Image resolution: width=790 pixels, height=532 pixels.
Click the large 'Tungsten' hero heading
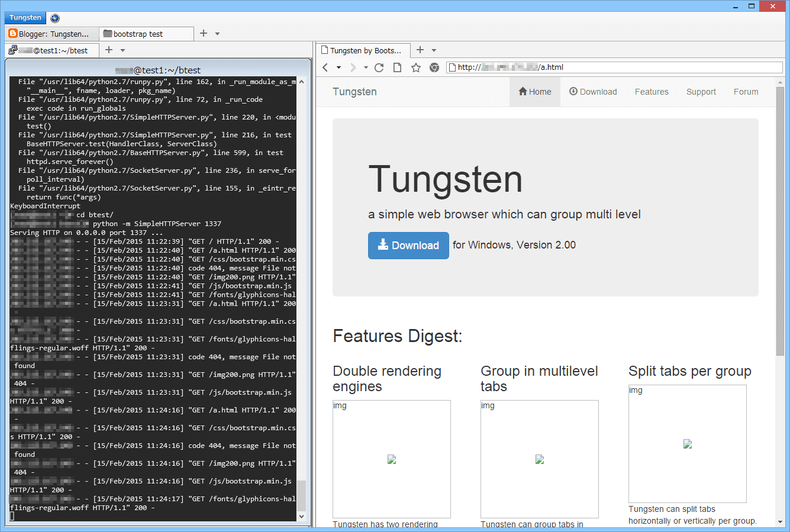tap(446, 179)
